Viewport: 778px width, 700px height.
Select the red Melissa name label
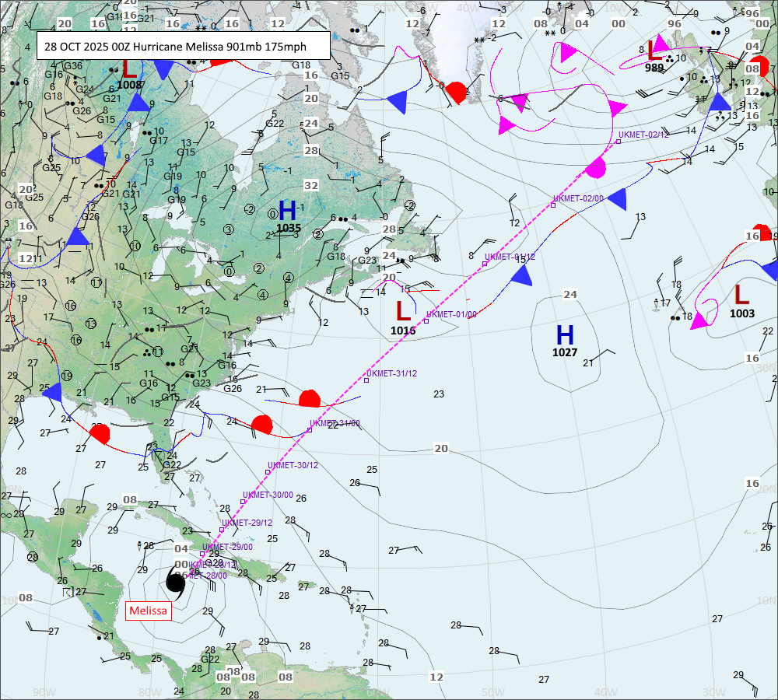point(148,611)
